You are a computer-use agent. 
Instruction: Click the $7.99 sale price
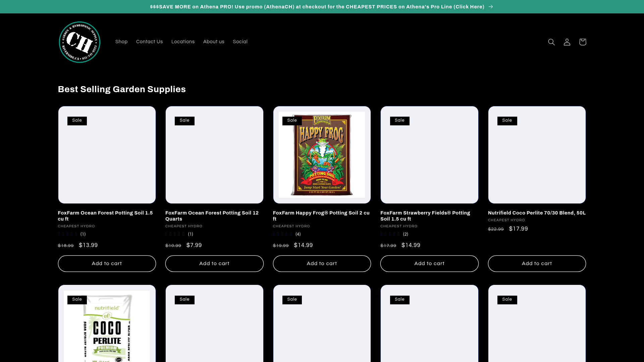[x=194, y=245]
